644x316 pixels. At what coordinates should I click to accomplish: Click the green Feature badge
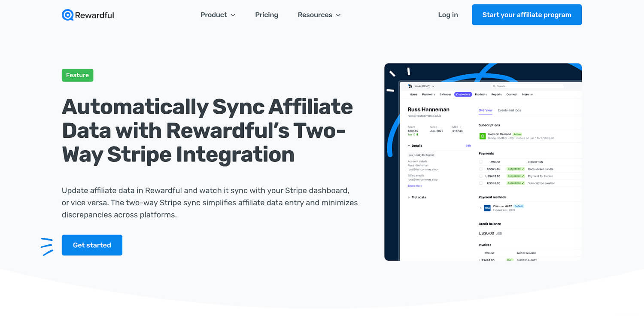[x=77, y=75]
